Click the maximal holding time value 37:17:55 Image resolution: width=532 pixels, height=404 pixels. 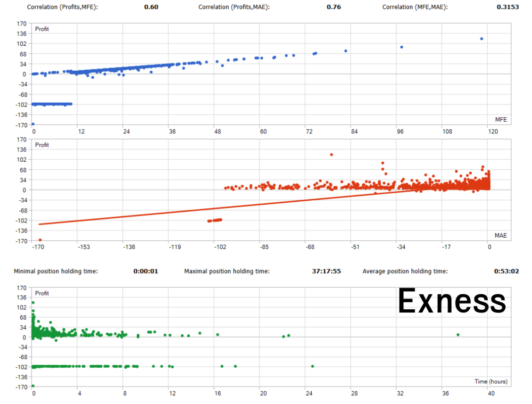(x=326, y=271)
